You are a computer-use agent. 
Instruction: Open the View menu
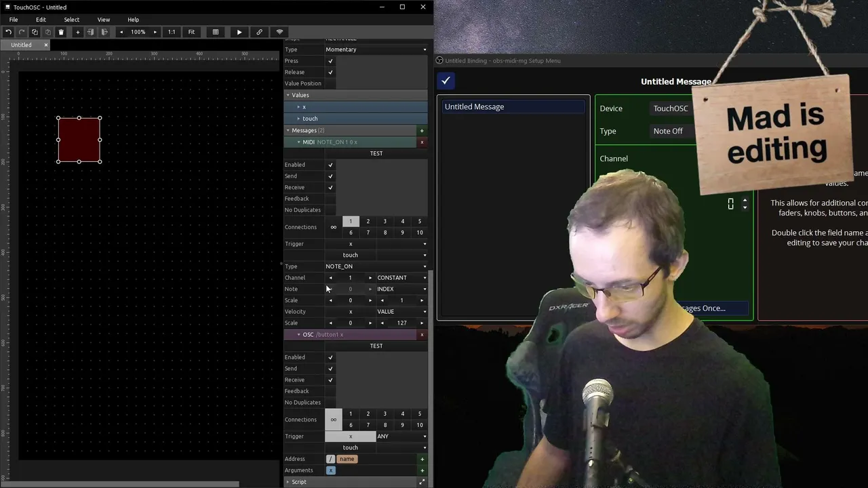click(x=103, y=20)
